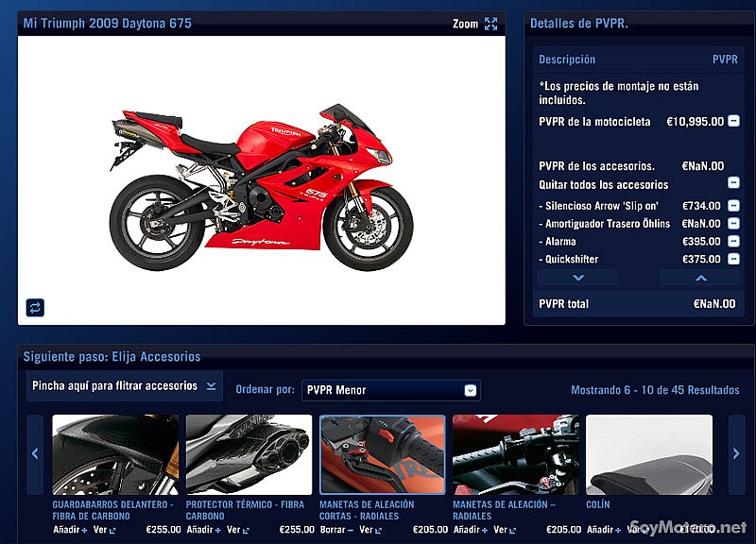Click Borrar for Manetas de Aleación Cortas

pos(336,530)
